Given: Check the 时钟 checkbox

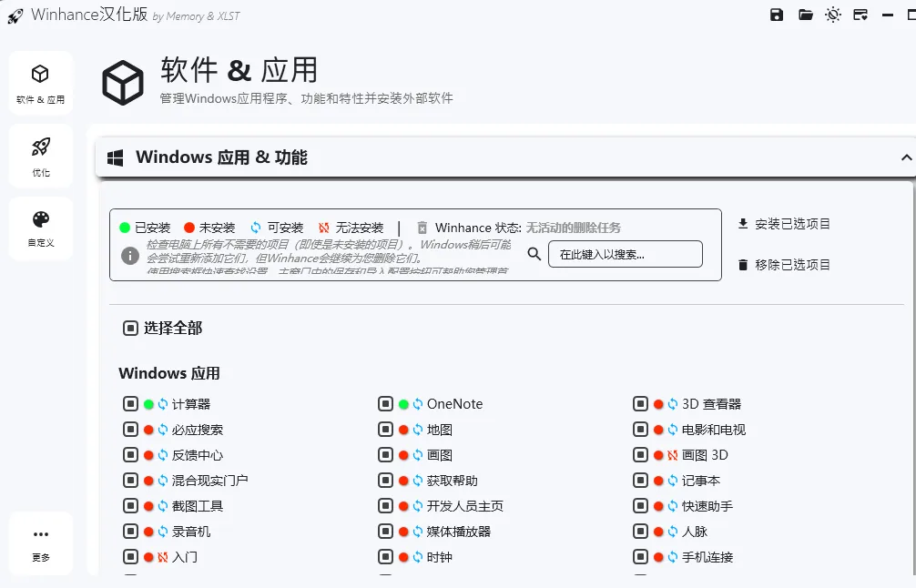Looking at the screenshot, I should point(385,557).
